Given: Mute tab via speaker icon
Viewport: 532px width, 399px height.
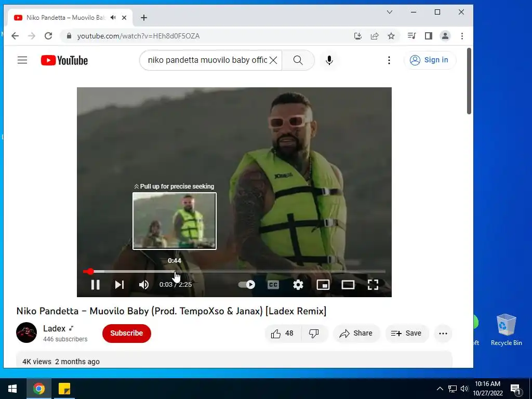Looking at the screenshot, I should point(113,18).
